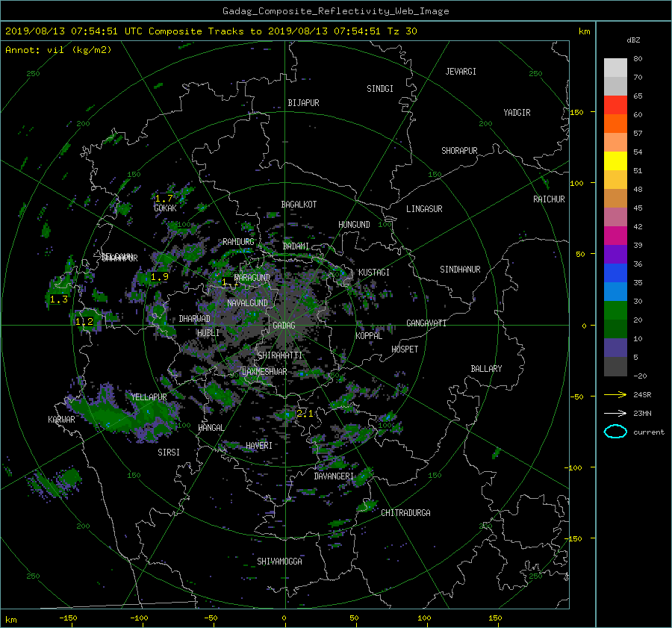
Task: Click the SIRSI city label
Action: [169, 453]
